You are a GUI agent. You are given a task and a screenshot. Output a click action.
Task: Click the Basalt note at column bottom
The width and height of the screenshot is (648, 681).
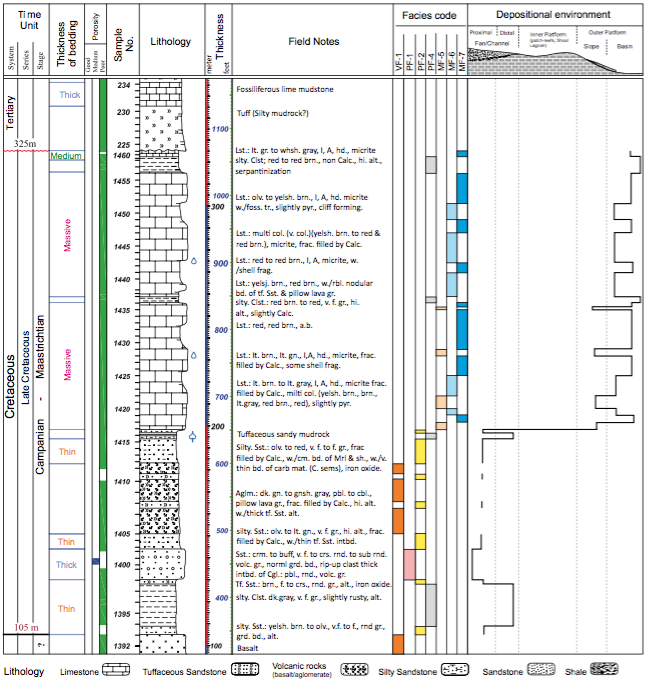tap(248, 647)
